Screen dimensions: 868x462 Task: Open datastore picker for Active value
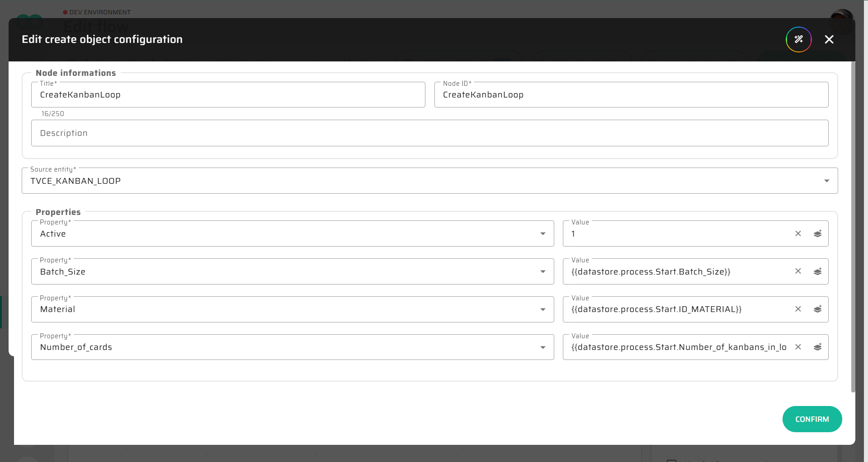(x=817, y=233)
